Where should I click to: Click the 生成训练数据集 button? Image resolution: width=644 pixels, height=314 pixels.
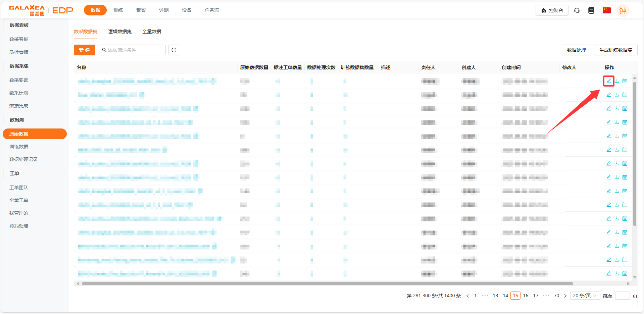click(615, 50)
